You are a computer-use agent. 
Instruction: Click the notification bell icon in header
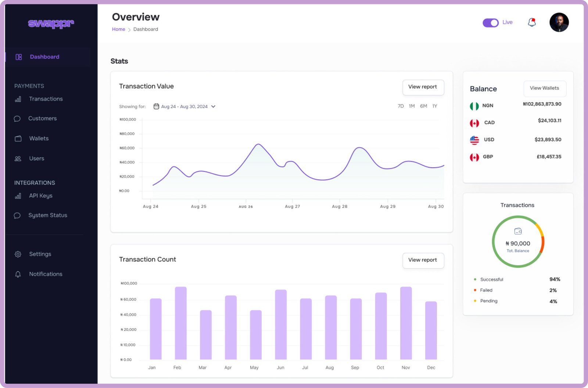[532, 22]
